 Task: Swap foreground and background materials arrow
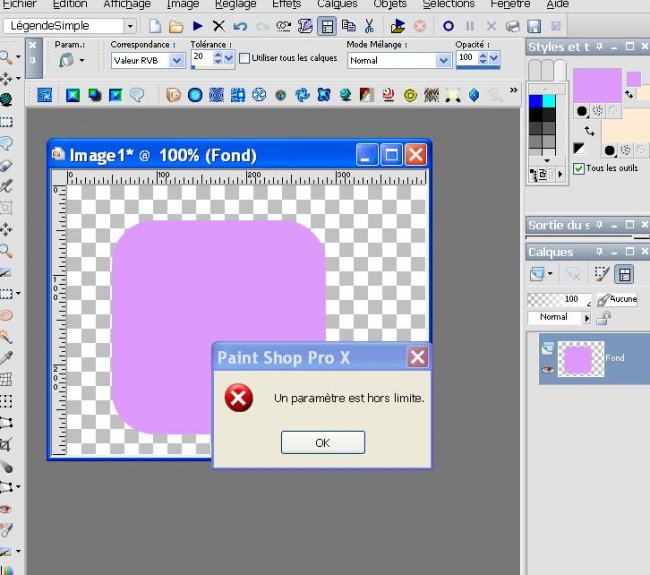(x=589, y=132)
